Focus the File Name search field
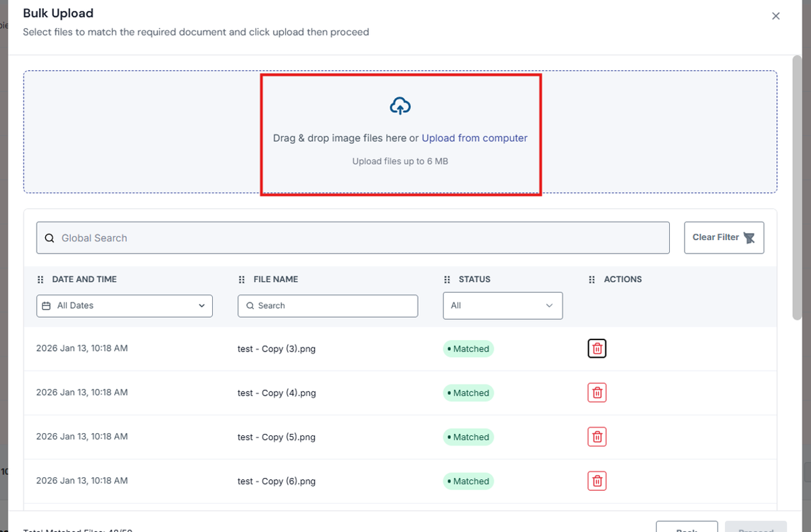 tap(328, 306)
